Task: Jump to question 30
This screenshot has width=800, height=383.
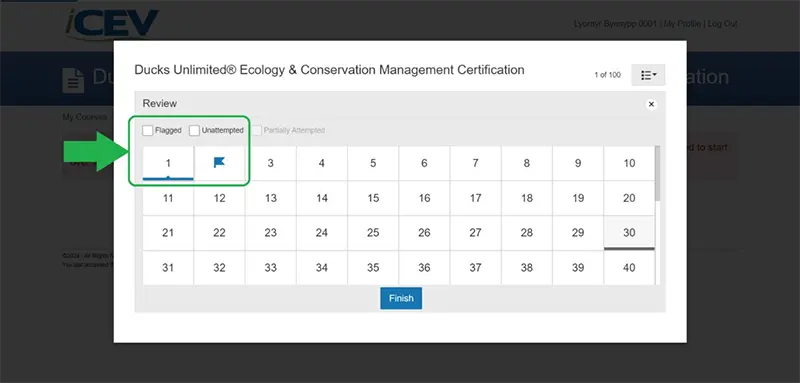Action: (x=629, y=233)
